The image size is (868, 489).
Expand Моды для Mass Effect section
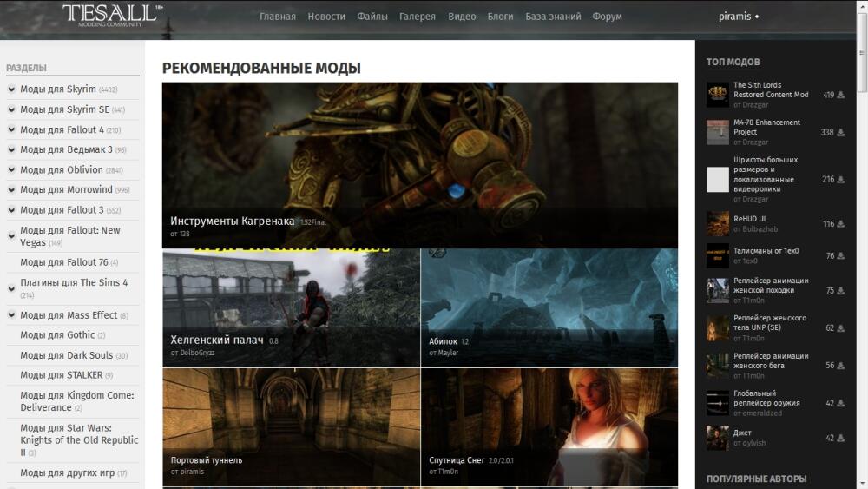[x=11, y=315]
